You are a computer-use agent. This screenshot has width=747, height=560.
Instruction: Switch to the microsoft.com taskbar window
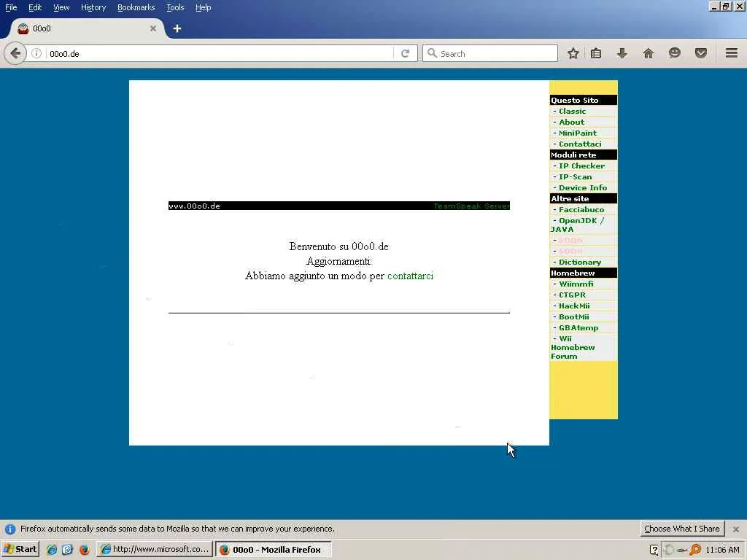pos(155,549)
